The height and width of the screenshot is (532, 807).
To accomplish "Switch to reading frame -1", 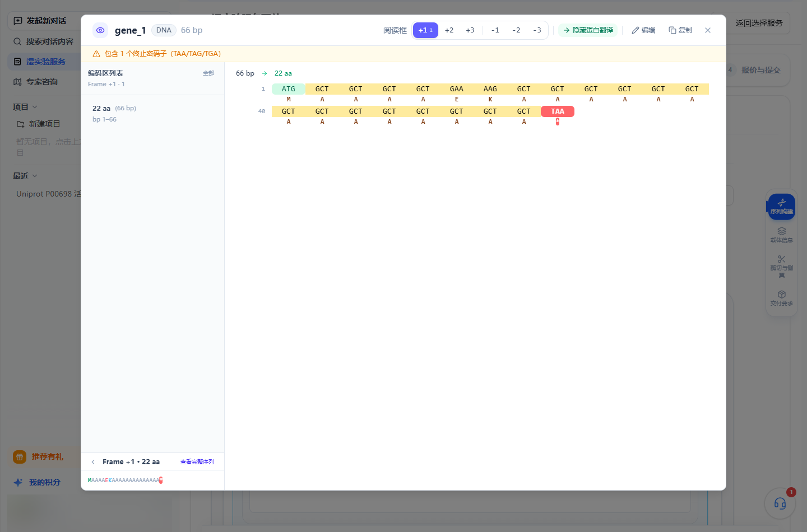I will pos(495,30).
